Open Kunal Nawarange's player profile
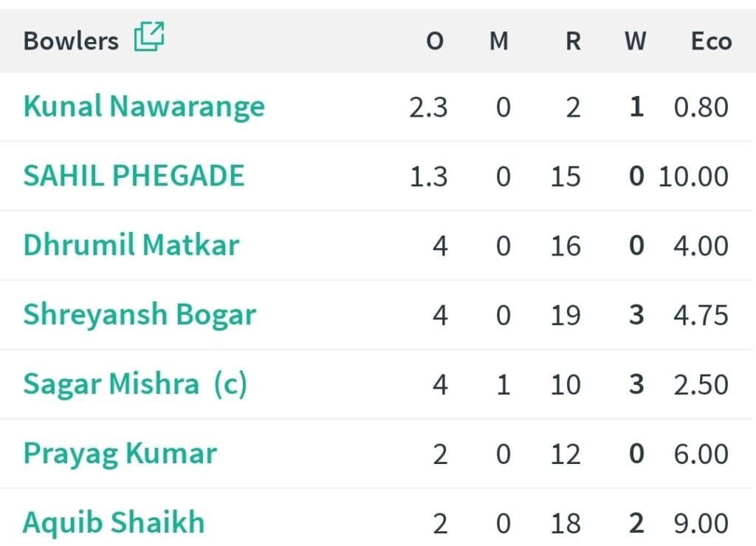756x546 pixels. [x=144, y=107]
